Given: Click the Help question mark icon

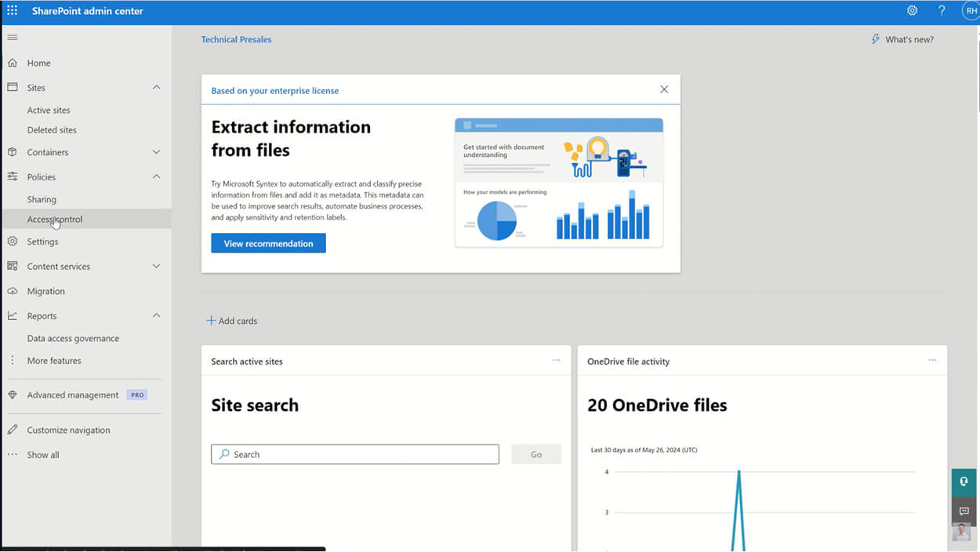Looking at the screenshot, I should (x=942, y=11).
